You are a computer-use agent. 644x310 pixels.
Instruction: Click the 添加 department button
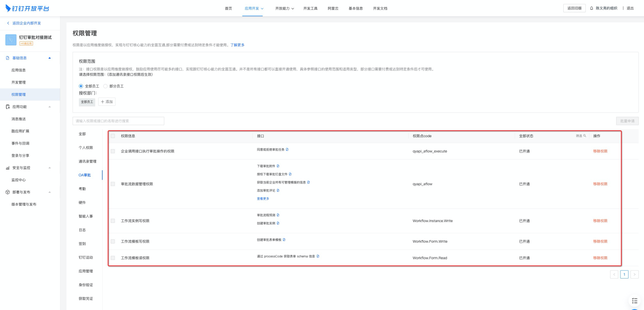[107, 102]
